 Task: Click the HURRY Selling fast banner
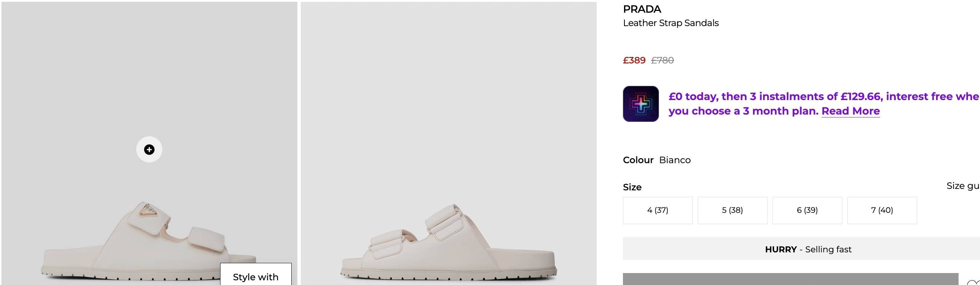(x=808, y=249)
